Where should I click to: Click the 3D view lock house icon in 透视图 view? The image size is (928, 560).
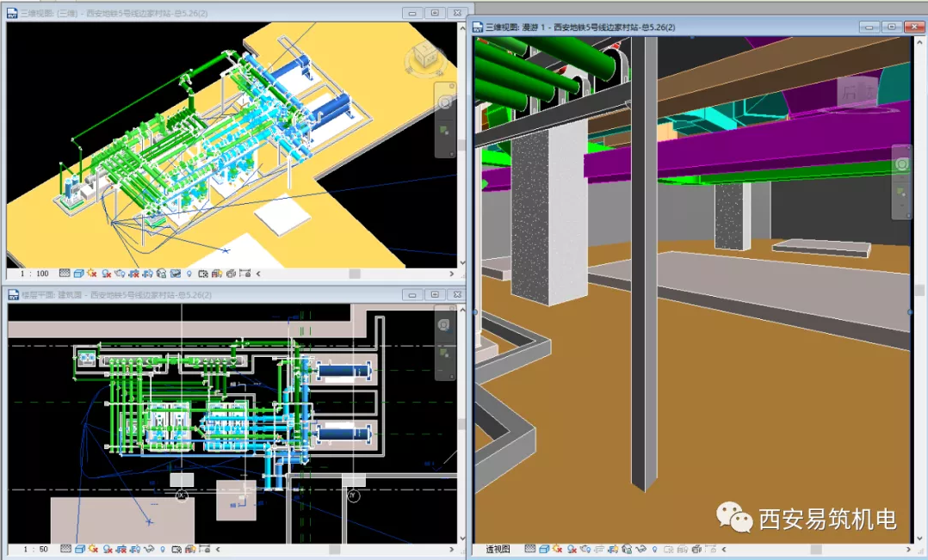[x=627, y=549]
